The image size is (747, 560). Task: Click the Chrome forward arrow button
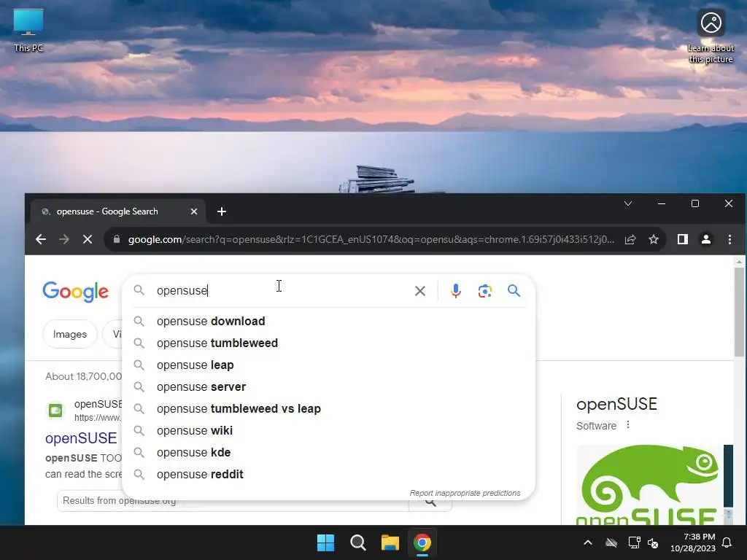tap(64, 239)
